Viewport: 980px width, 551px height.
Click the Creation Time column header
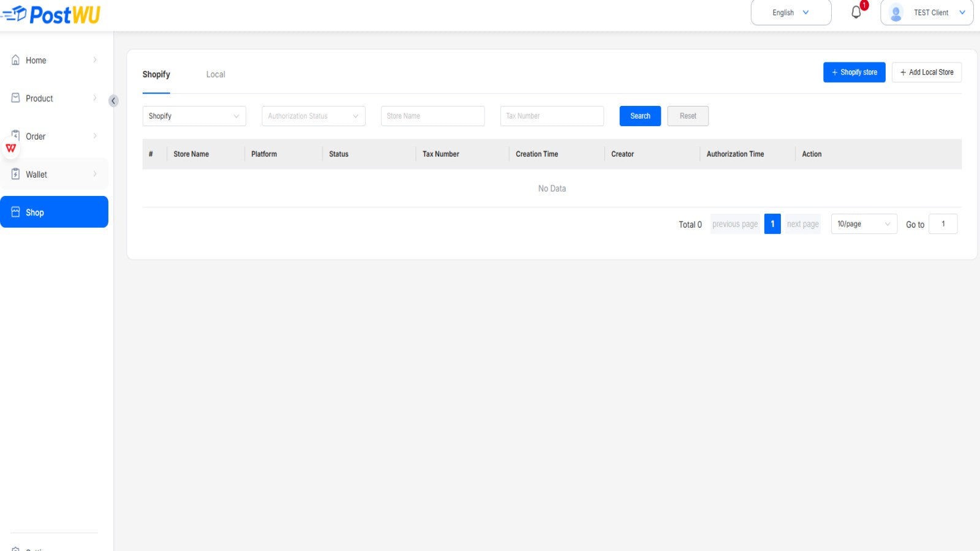pyautogui.click(x=537, y=154)
